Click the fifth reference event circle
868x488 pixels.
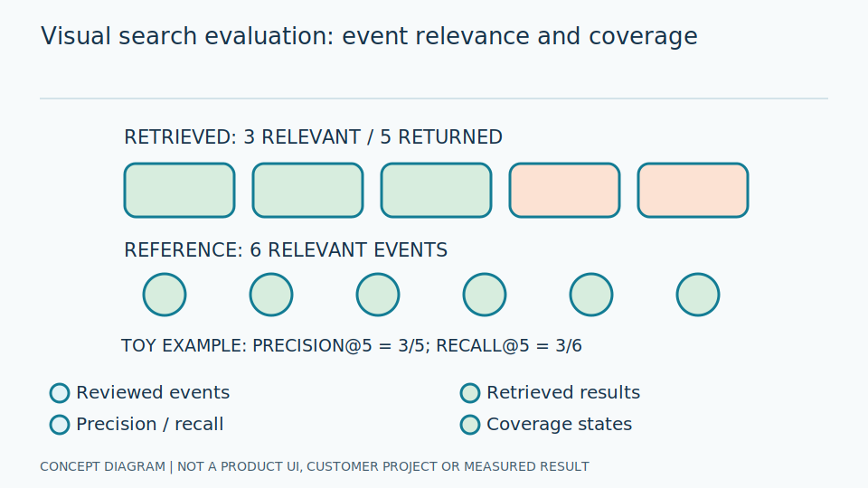[x=591, y=295]
